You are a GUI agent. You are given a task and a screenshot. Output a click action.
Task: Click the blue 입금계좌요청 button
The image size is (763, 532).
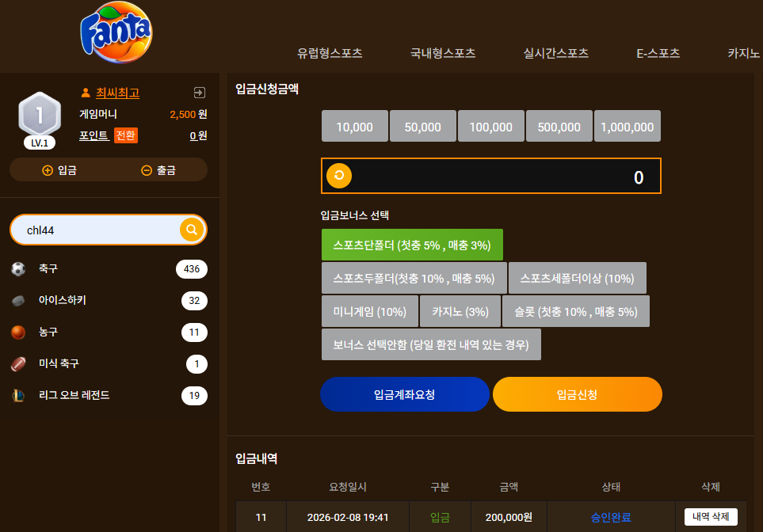pyautogui.click(x=405, y=394)
